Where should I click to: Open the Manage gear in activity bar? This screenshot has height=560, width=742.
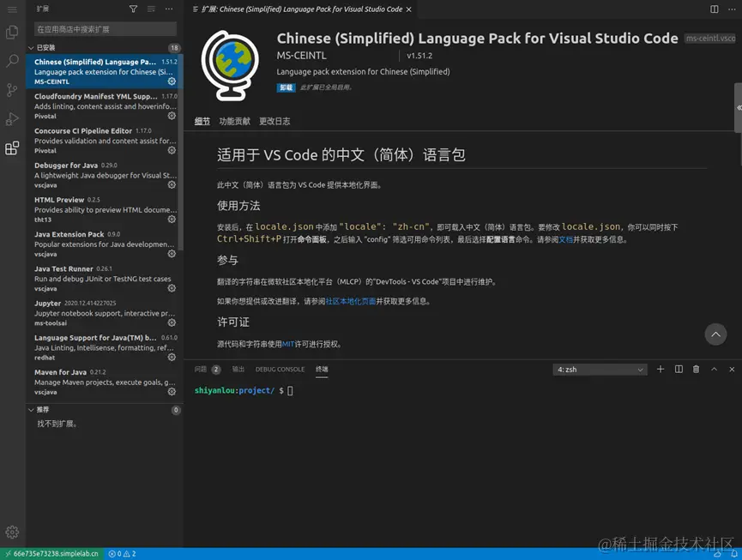(x=12, y=532)
